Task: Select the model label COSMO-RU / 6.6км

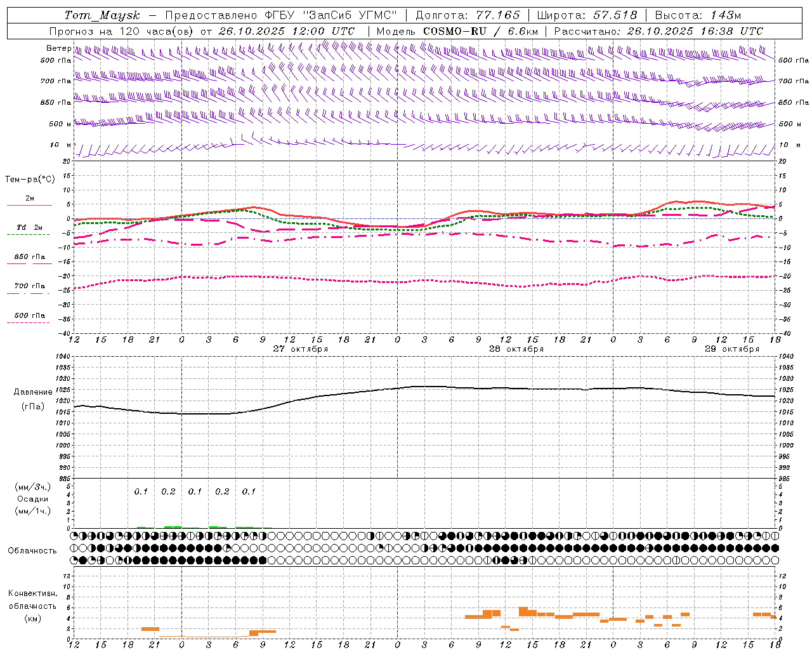Action: point(480,31)
